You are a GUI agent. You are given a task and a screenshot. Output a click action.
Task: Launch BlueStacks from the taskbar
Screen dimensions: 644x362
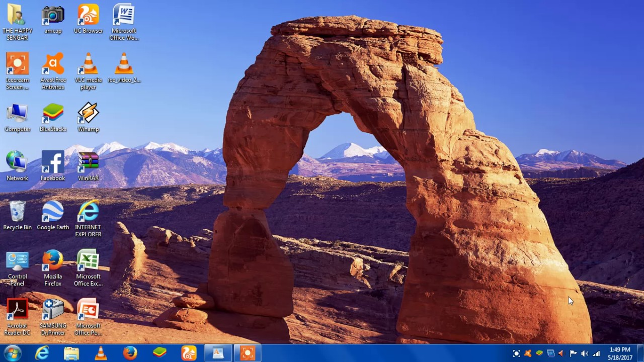pos(159,353)
